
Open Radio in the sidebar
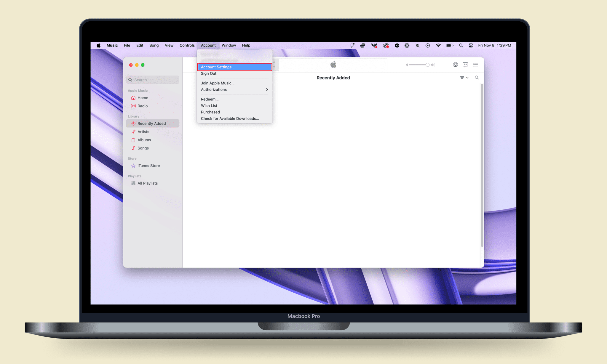click(143, 106)
